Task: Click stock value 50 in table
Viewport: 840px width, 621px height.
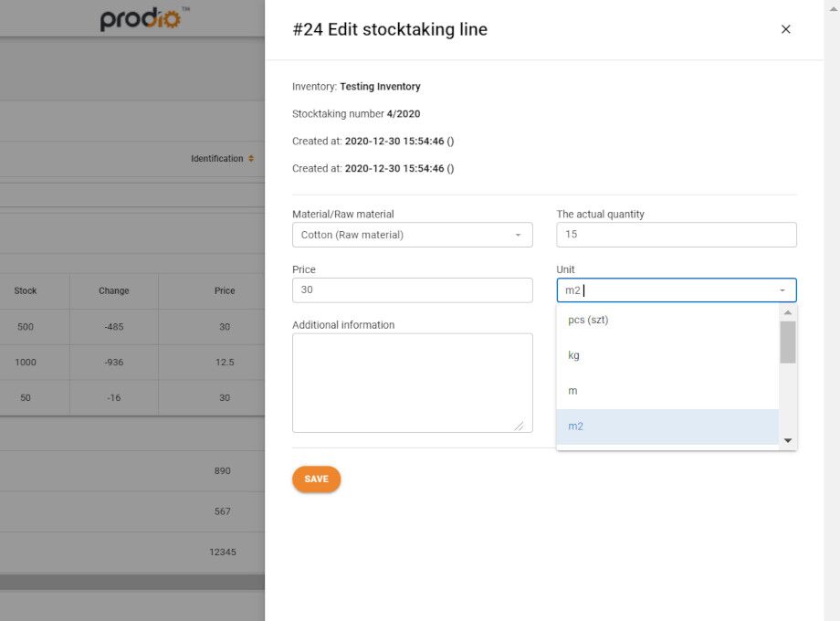Action: click(26, 397)
